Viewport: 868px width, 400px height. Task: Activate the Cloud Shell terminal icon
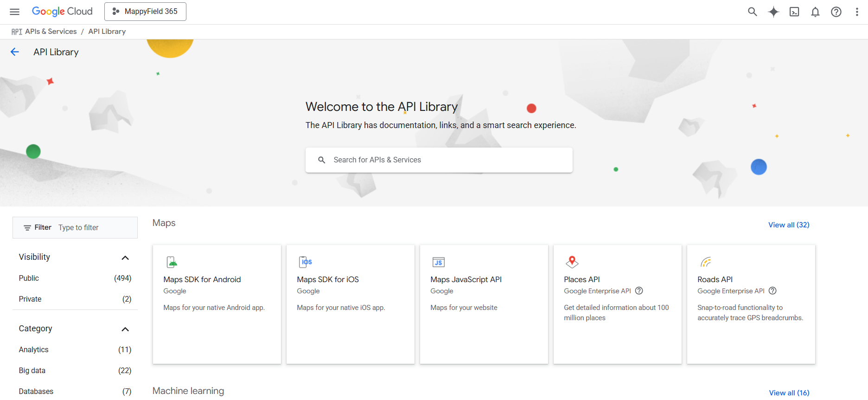point(794,12)
